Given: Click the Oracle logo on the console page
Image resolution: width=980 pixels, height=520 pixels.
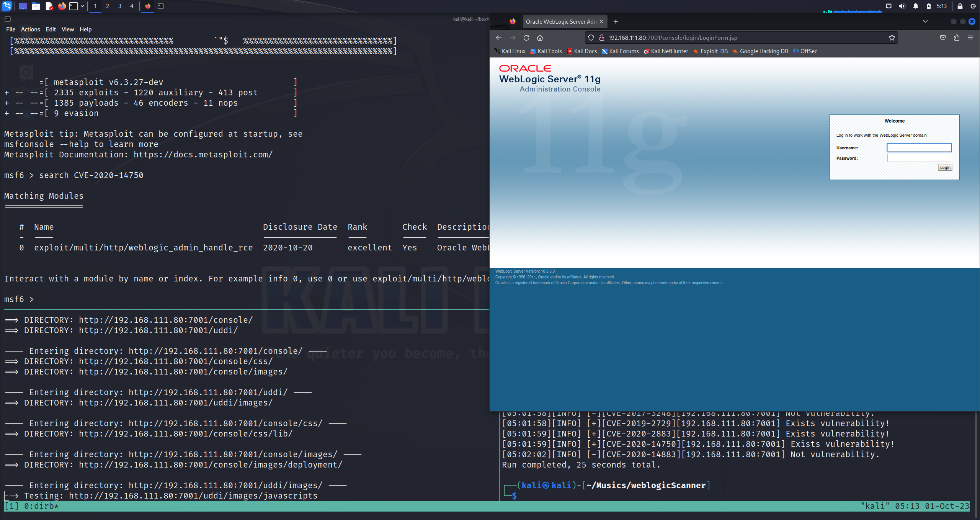Looking at the screenshot, I should pyautogui.click(x=525, y=69).
